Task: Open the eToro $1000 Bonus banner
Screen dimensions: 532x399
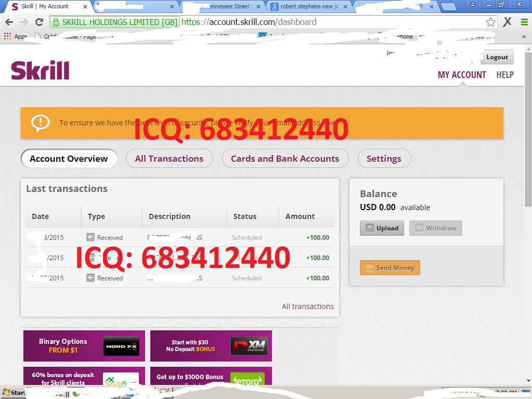Action: (211, 376)
